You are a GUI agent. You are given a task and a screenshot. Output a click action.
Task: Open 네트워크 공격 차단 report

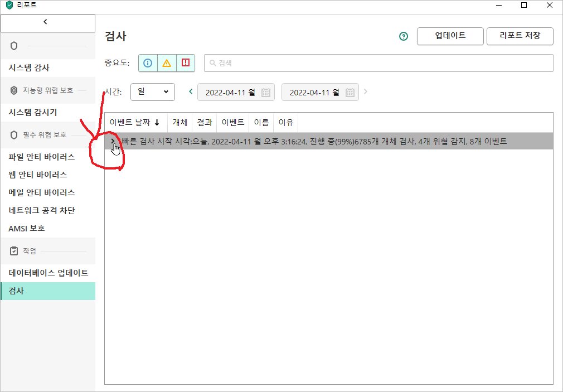41,210
